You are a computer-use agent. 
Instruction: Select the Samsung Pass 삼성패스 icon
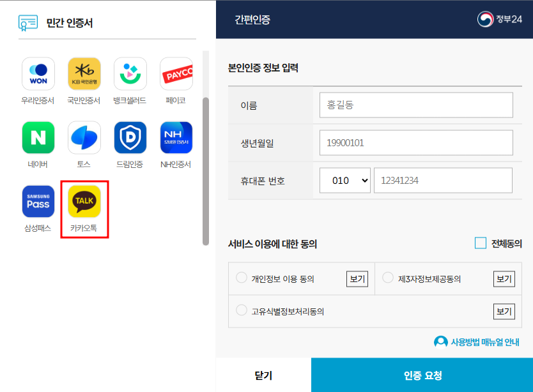click(x=38, y=202)
